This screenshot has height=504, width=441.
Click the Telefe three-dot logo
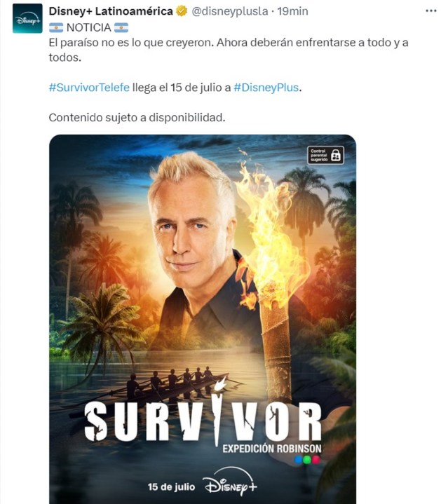307,460
